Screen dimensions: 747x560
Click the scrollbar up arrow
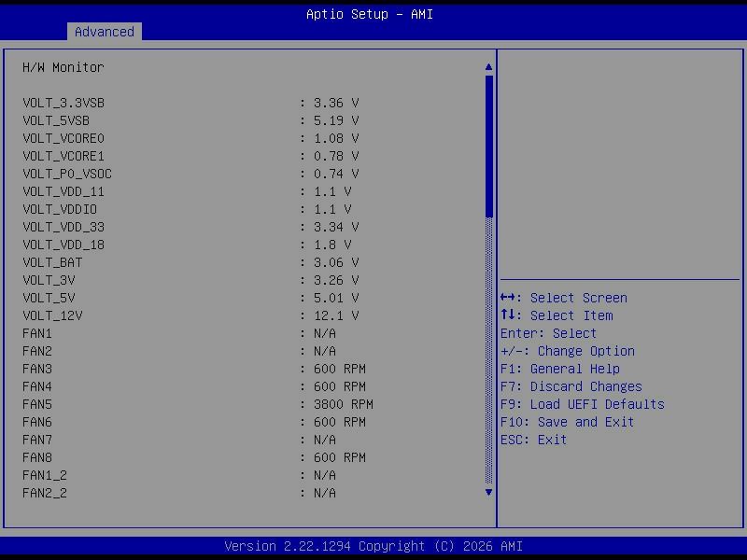[488, 67]
